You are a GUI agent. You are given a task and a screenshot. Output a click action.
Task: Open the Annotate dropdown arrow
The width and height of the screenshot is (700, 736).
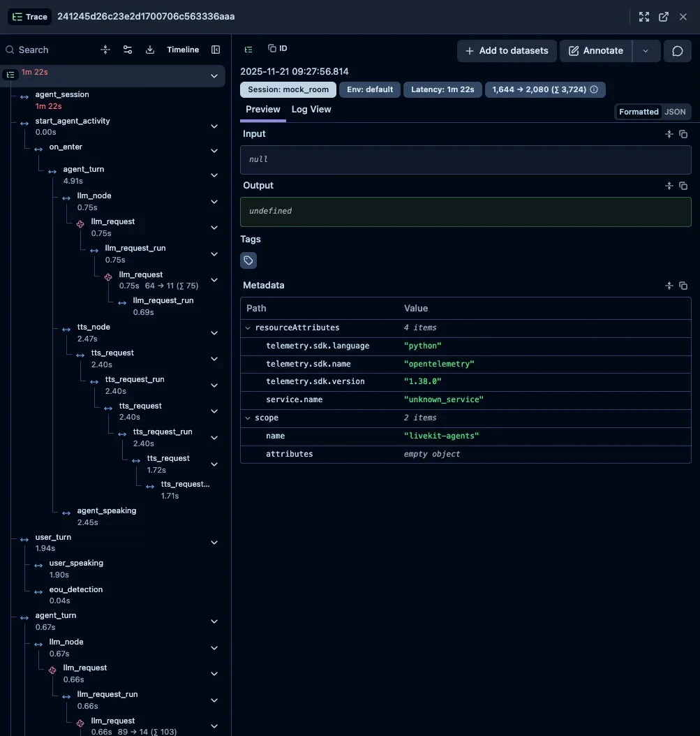point(646,51)
